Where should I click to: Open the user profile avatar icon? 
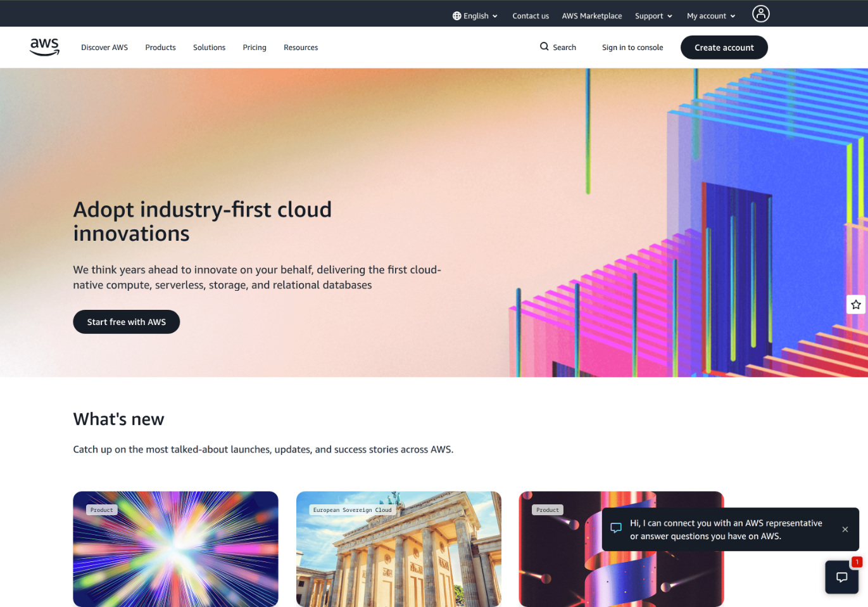[760, 13]
